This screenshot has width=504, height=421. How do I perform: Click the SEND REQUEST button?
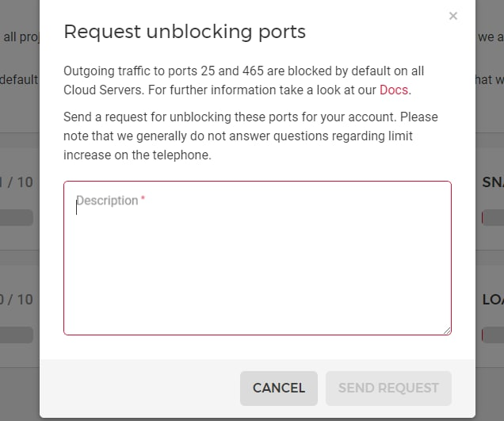pos(388,388)
